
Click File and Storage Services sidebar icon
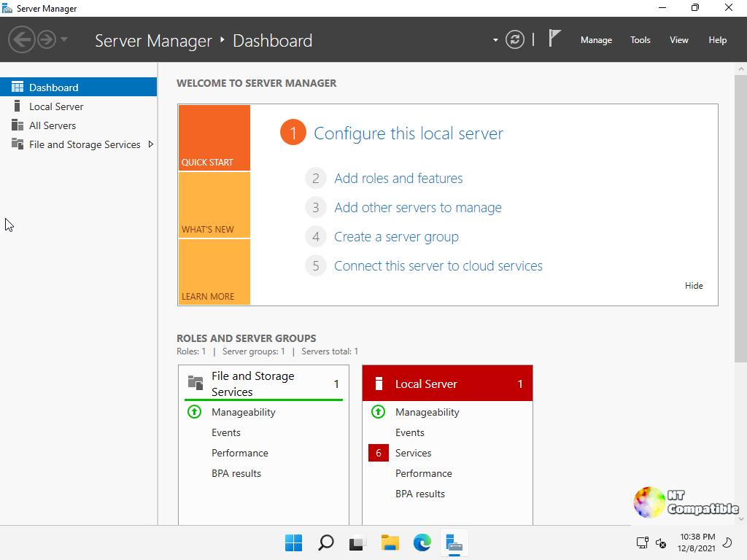18,144
